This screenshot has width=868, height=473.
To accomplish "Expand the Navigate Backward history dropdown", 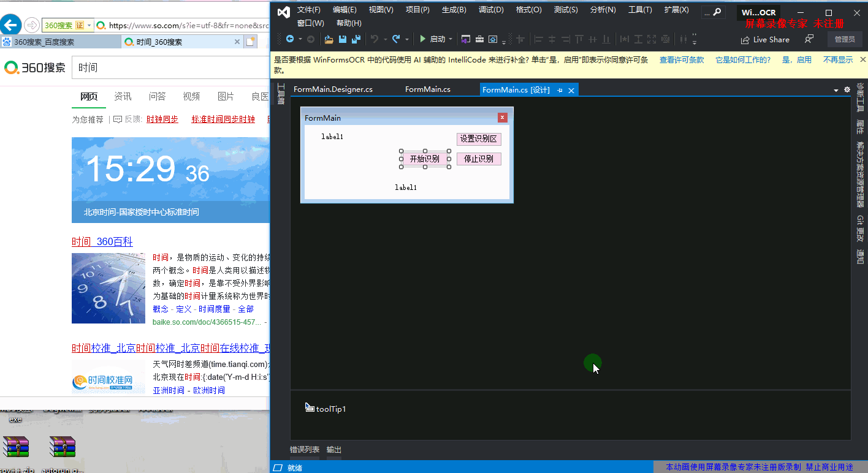I will pyautogui.click(x=300, y=39).
